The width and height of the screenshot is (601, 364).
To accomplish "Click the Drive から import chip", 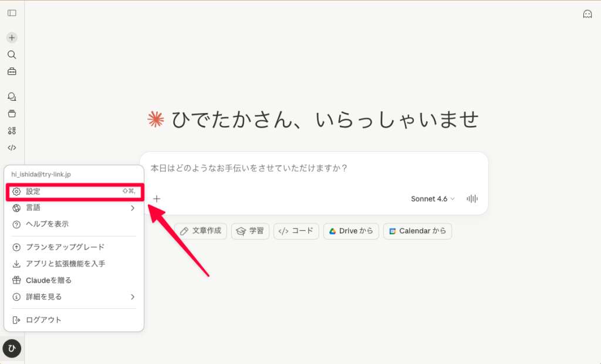I will [x=351, y=231].
